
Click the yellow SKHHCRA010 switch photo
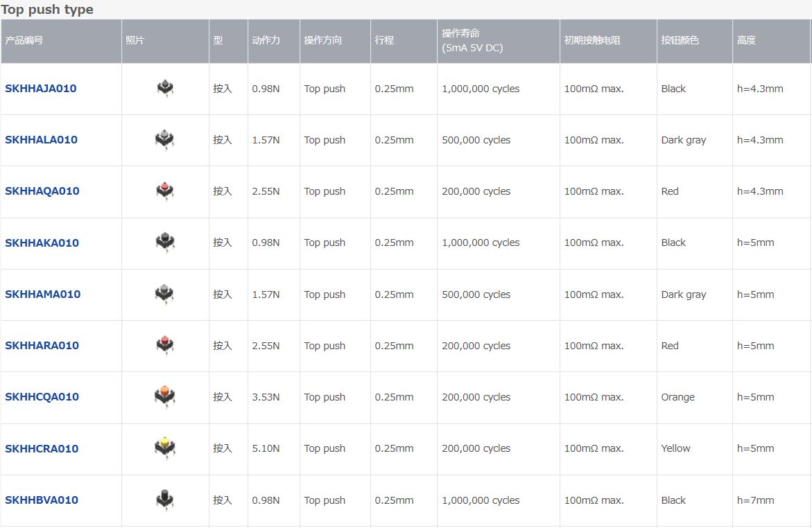click(x=164, y=448)
